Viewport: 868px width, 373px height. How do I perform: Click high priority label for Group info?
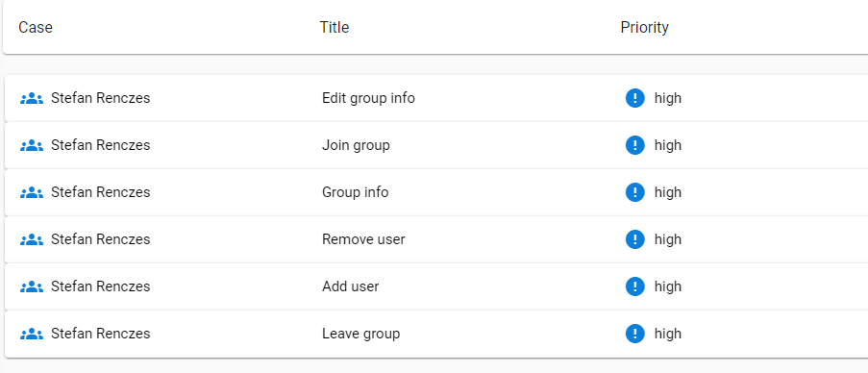click(x=668, y=193)
